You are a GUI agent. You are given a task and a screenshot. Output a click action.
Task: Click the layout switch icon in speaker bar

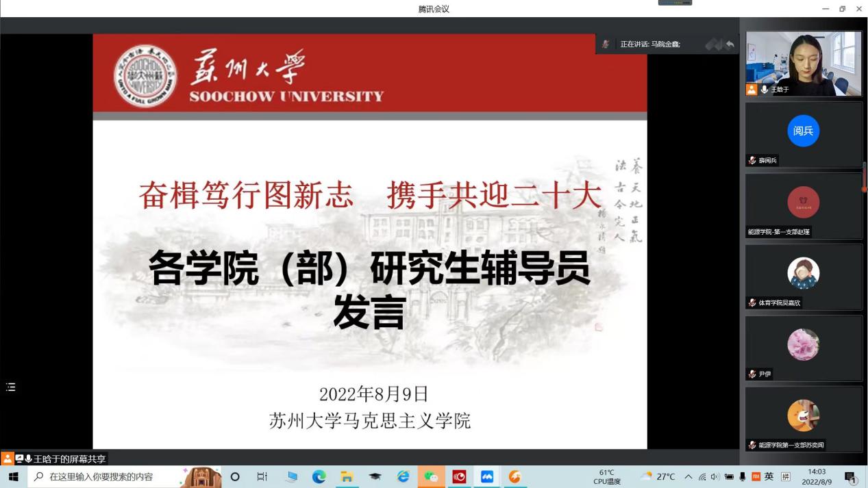pyautogui.click(x=713, y=44)
